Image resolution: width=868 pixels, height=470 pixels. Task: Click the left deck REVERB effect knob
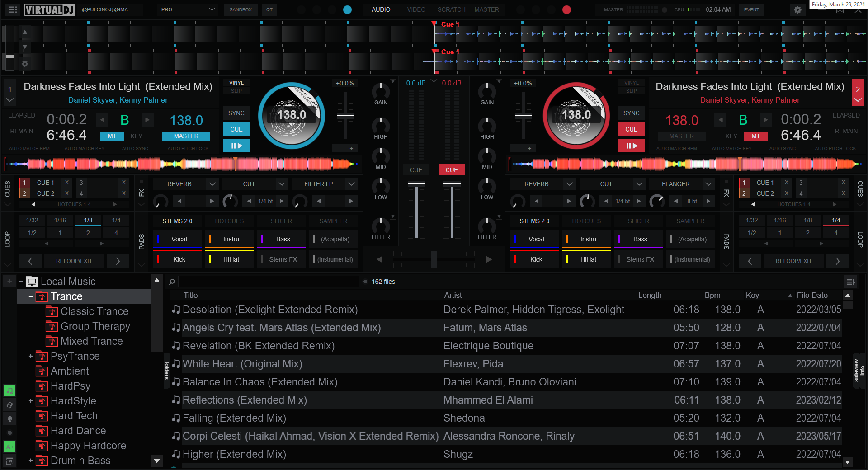(160, 201)
